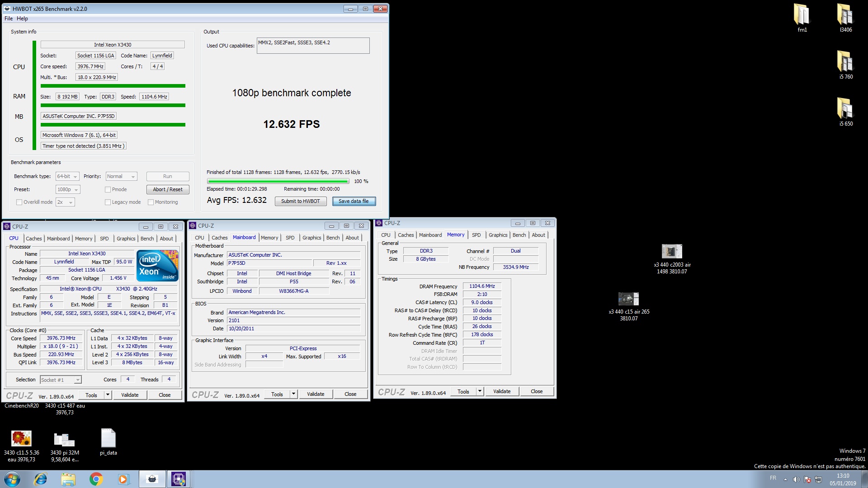
Task: Enable the Pmode checkbox
Action: pos(108,190)
